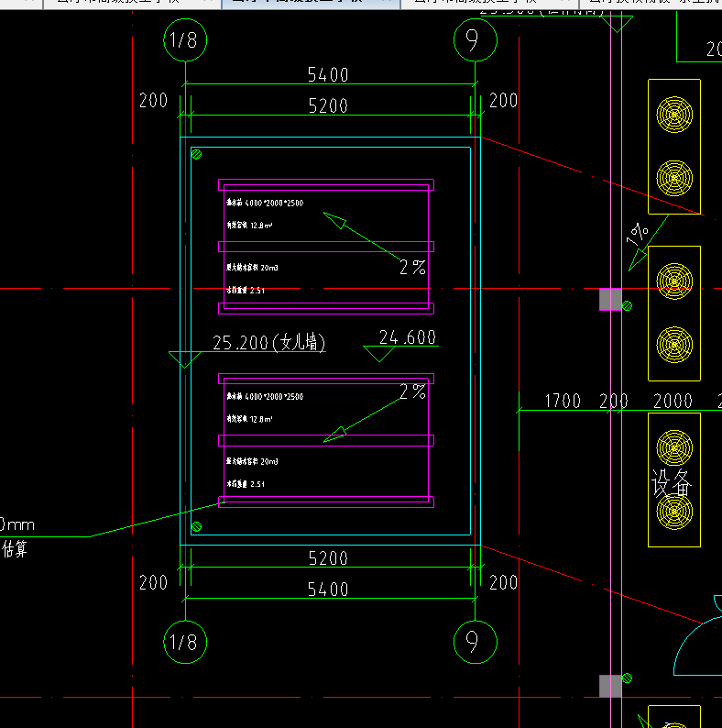Pick the 2000 dimension text

pos(673,402)
